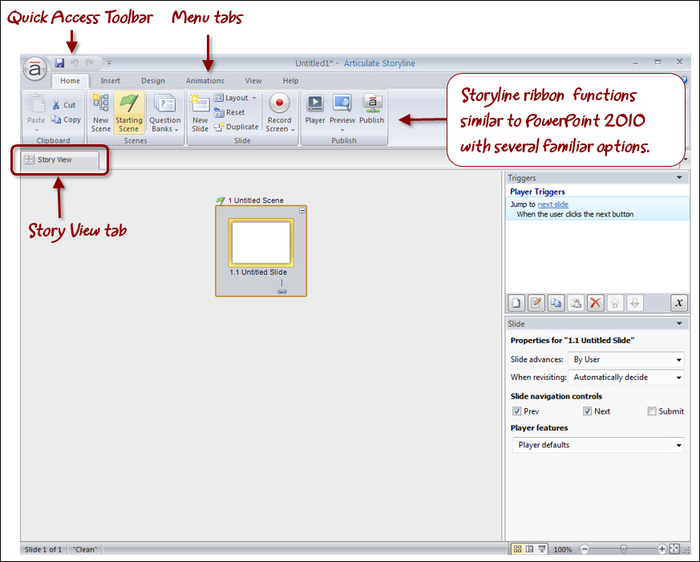
Task: Click the Articulate application logo button
Action: (35, 69)
